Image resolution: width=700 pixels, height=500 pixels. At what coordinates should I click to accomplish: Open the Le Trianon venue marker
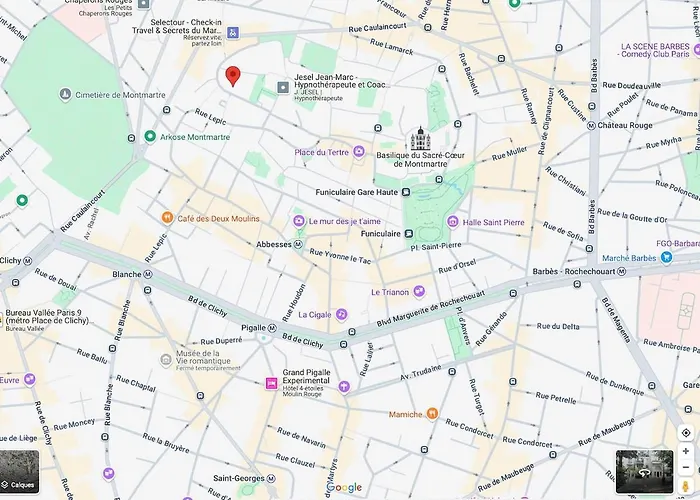click(419, 292)
